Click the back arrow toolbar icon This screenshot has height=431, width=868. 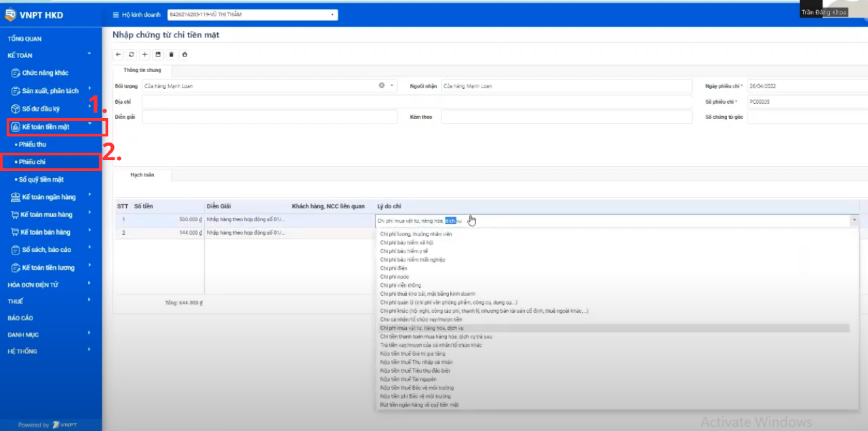tap(119, 54)
